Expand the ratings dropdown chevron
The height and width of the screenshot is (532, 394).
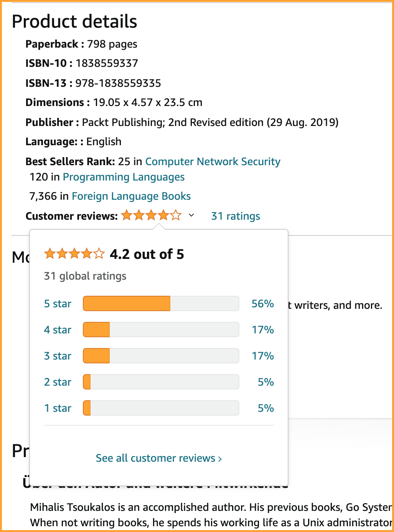[x=191, y=215]
